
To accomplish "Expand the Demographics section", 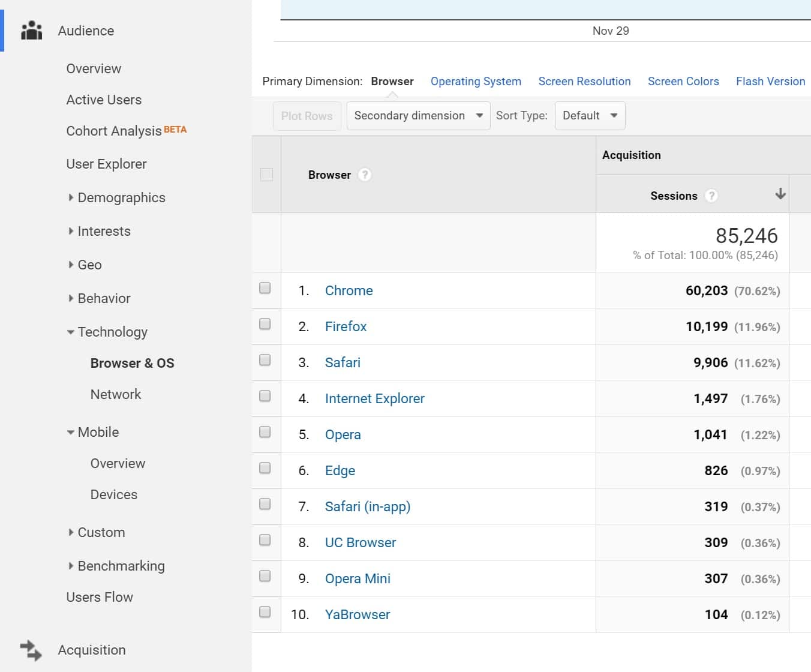I will [x=122, y=197].
